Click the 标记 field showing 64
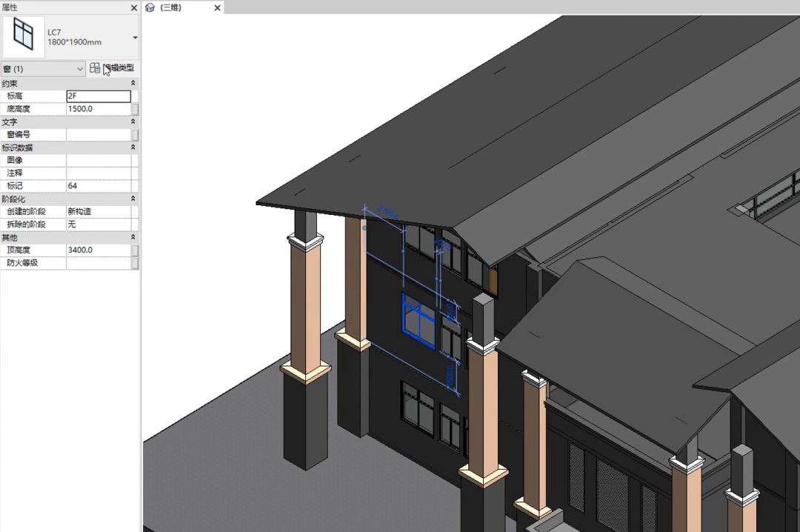800x532 pixels. [99, 186]
